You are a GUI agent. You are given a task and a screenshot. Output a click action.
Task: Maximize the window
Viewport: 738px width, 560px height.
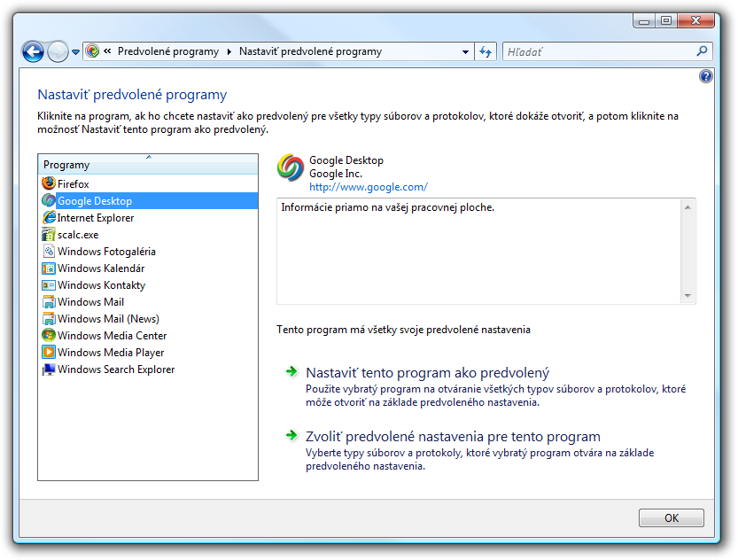(666, 20)
